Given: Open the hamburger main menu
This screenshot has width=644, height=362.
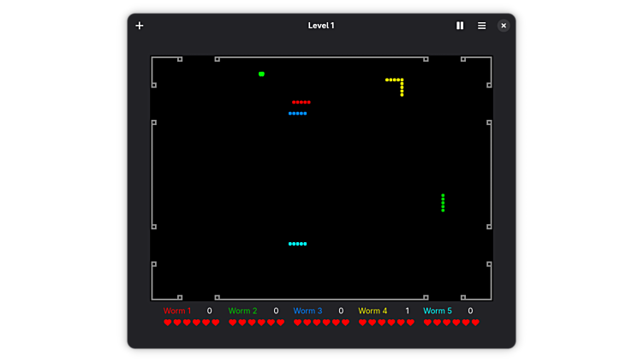Looking at the screenshot, I should point(481,26).
